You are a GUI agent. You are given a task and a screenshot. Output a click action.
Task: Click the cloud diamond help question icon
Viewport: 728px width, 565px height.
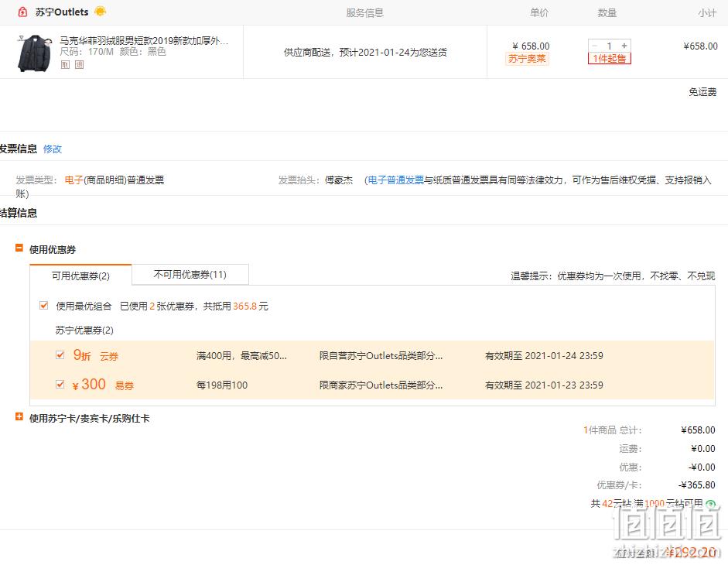tap(710, 504)
